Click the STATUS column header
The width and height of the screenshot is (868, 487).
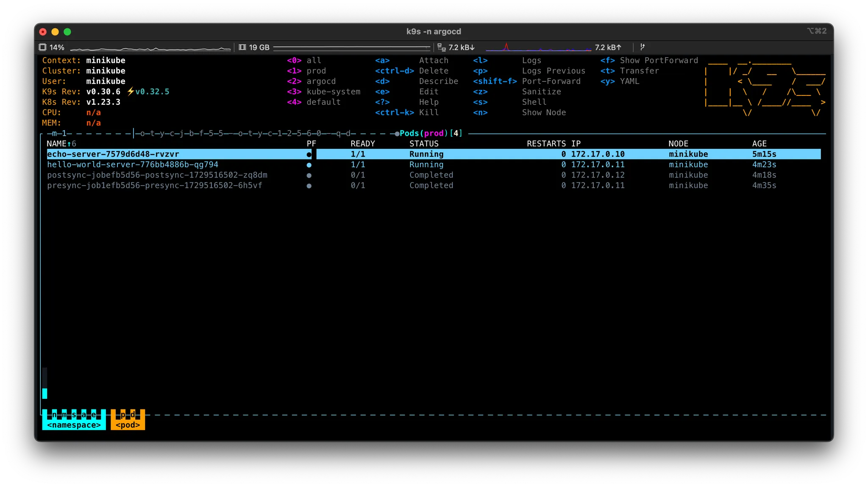(424, 144)
